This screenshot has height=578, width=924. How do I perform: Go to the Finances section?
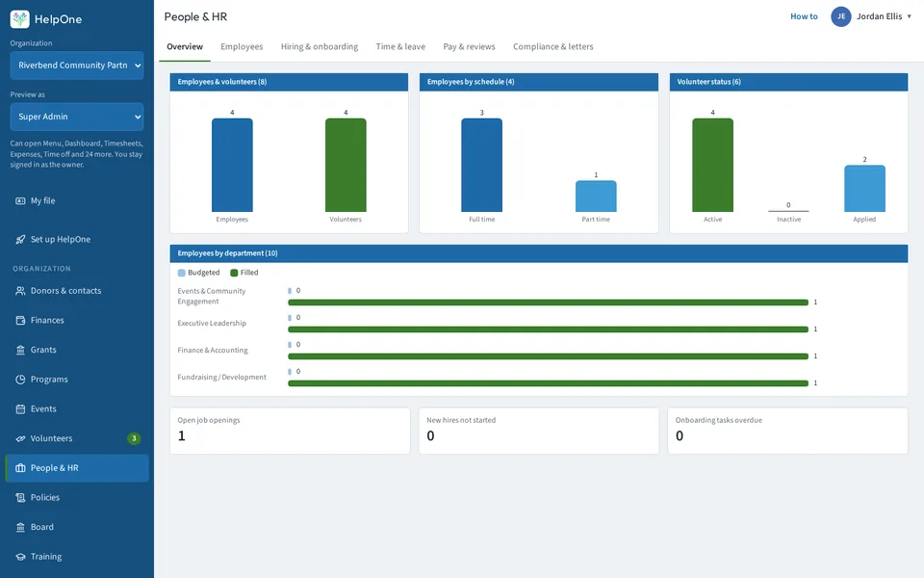[x=77, y=320]
